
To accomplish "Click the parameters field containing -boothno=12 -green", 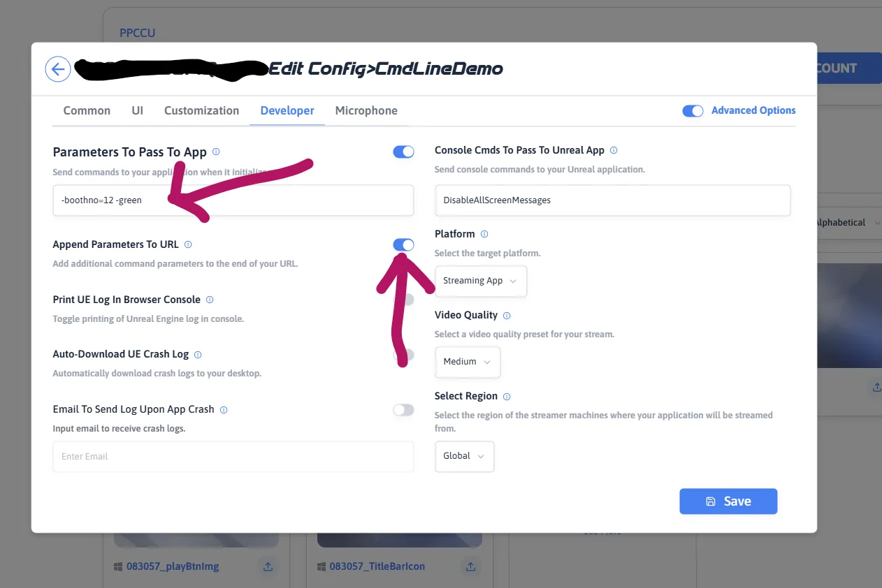I will (x=233, y=200).
